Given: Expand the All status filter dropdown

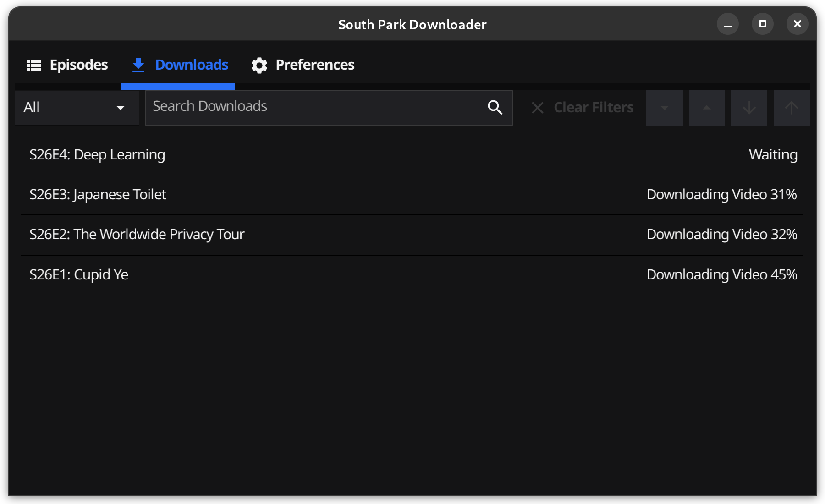Looking at the screenshot, I should (x=77, y=108).
